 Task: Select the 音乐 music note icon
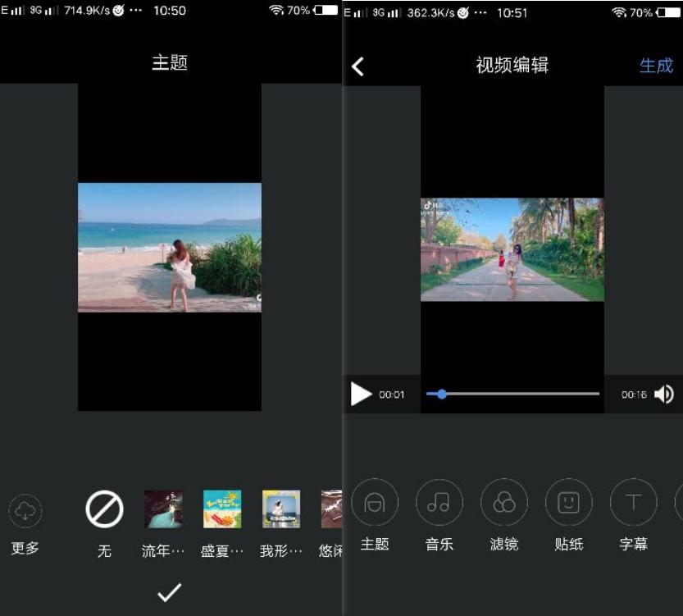pyautogui.click(x=439, y=503)
